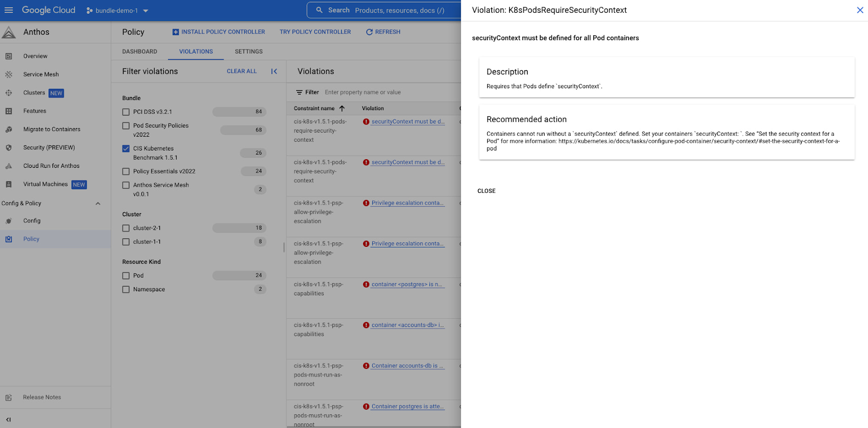This screenshot has width=868, height=428.
Task: Click the Service Mesh sidebar icon
Action: tap(9, 74)
